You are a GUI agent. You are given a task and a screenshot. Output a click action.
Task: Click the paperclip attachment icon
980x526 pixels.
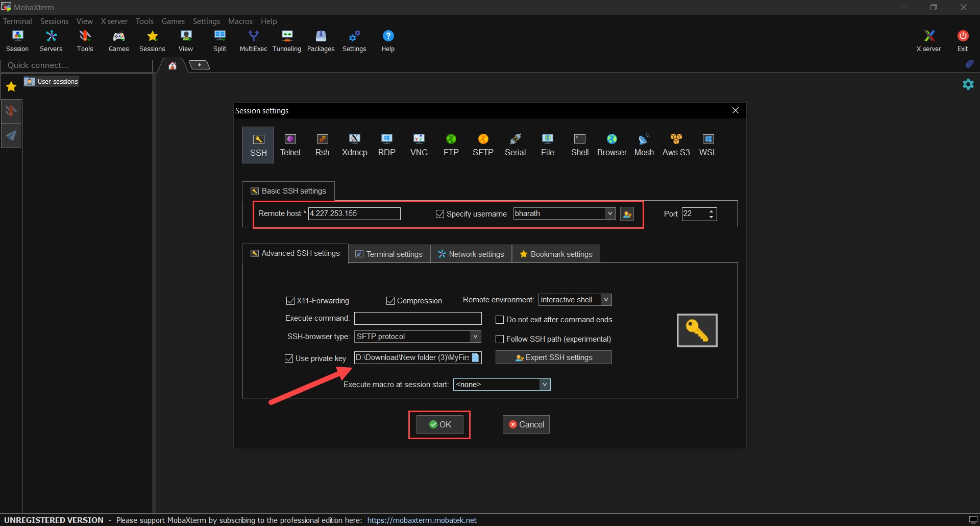[x=969, y=64]
